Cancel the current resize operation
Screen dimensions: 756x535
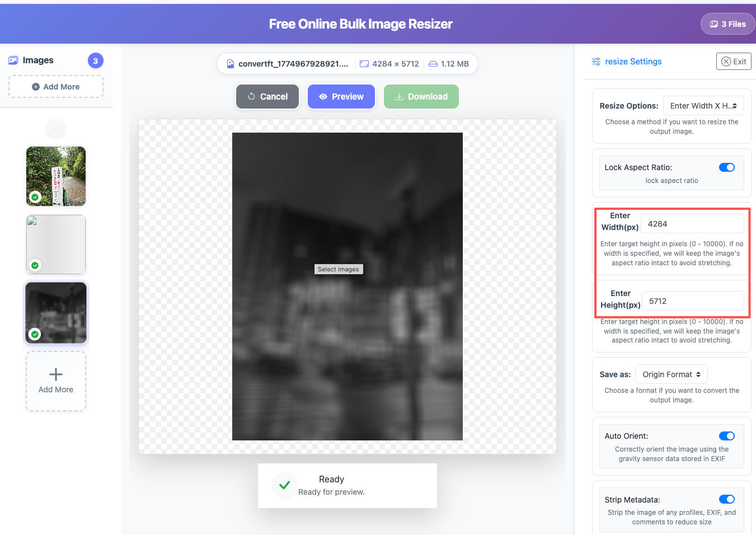click(x=267, y=96)
